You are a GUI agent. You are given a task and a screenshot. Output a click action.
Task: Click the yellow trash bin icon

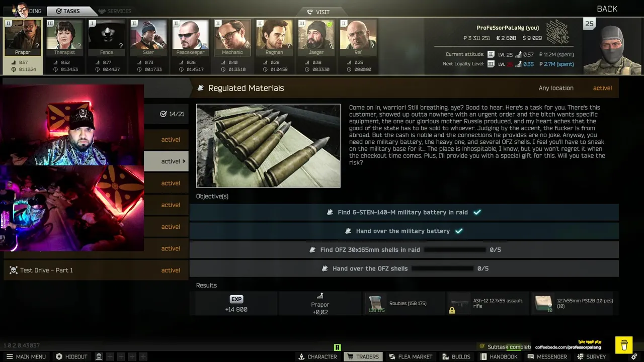[624, 345]
